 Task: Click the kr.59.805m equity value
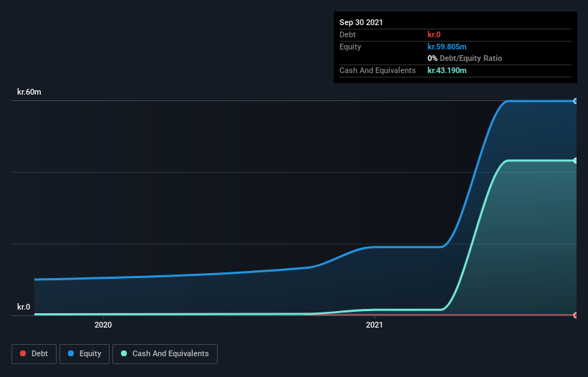pyautogui.click(x=447, y=47)
